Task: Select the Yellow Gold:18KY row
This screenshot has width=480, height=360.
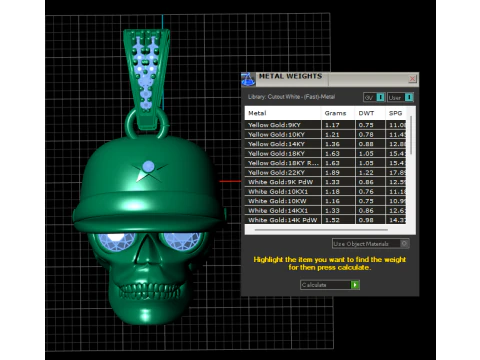Action: (x=325, y=153)
